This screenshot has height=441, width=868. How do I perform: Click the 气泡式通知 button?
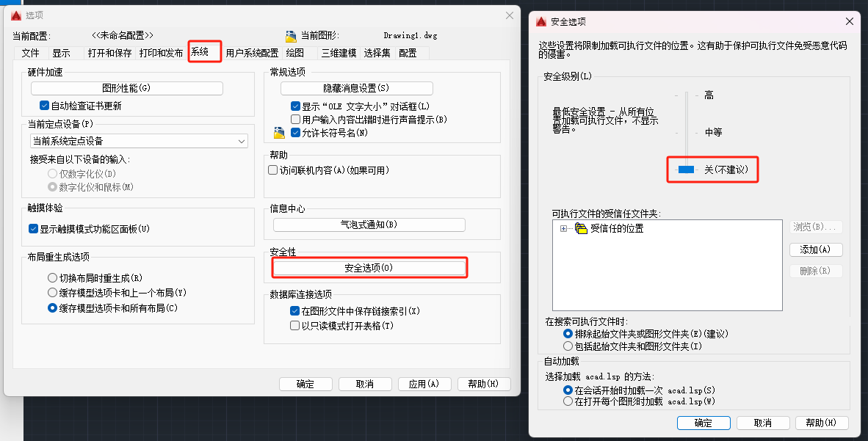coord(369,225)
